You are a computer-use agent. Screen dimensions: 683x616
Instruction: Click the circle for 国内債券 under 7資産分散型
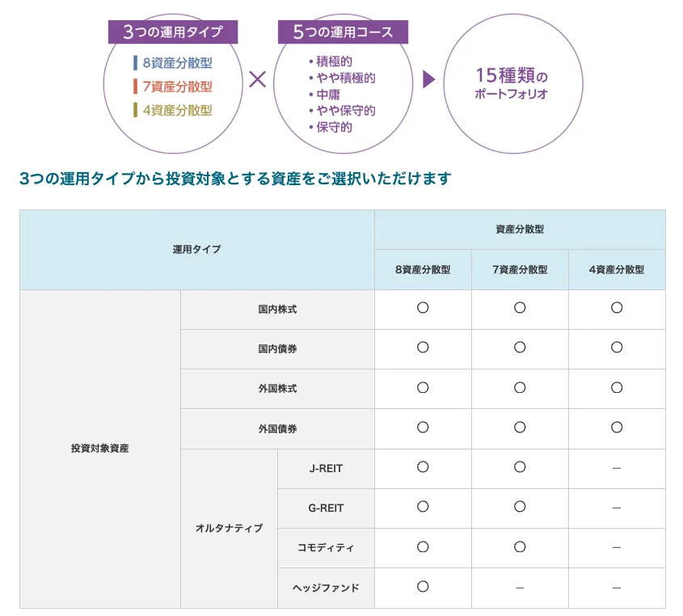(520, 348)
